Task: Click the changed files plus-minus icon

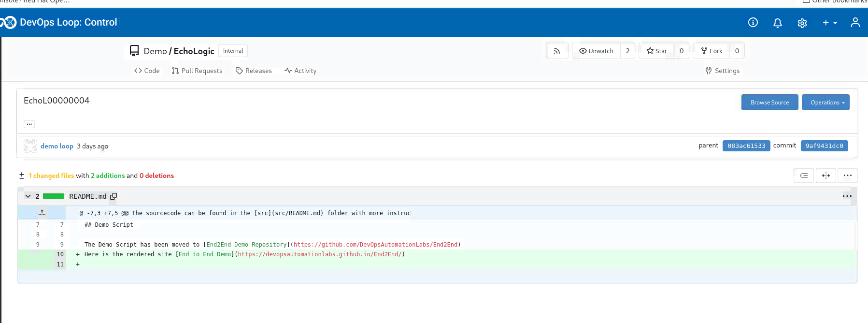Action: [22, 176]
